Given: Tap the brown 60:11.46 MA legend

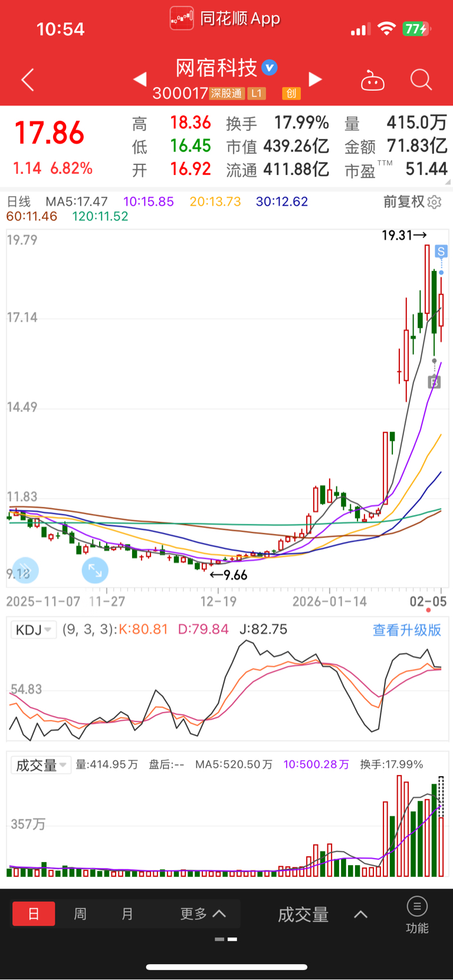Looking at the screenshot, I should click(32, 216).
